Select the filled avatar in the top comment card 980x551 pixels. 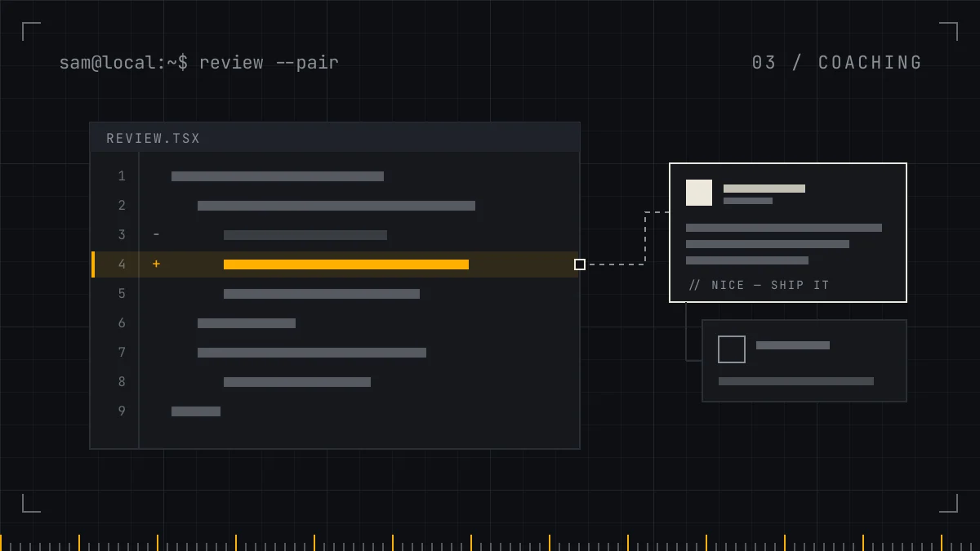click(x=699, y=193)
